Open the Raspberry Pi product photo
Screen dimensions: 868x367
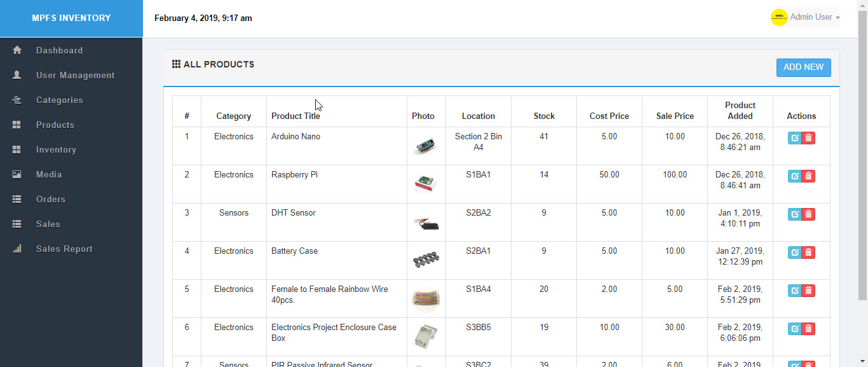tap(426, 184)
